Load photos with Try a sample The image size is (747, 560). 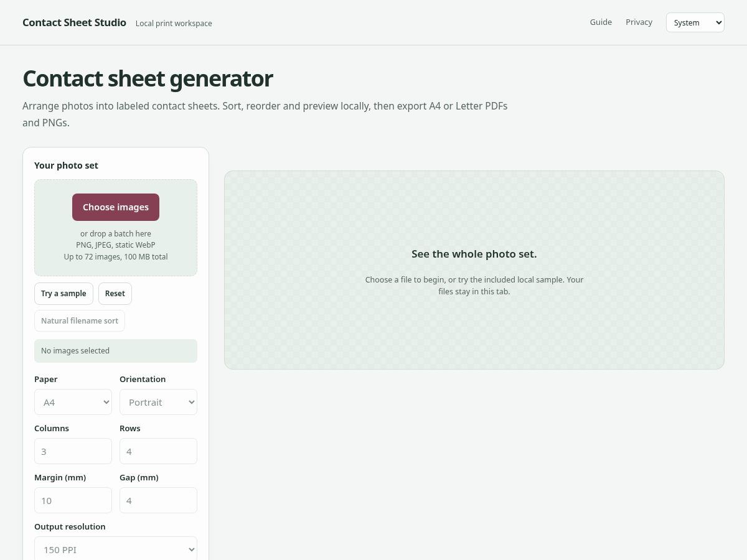(x=63, y=294)
